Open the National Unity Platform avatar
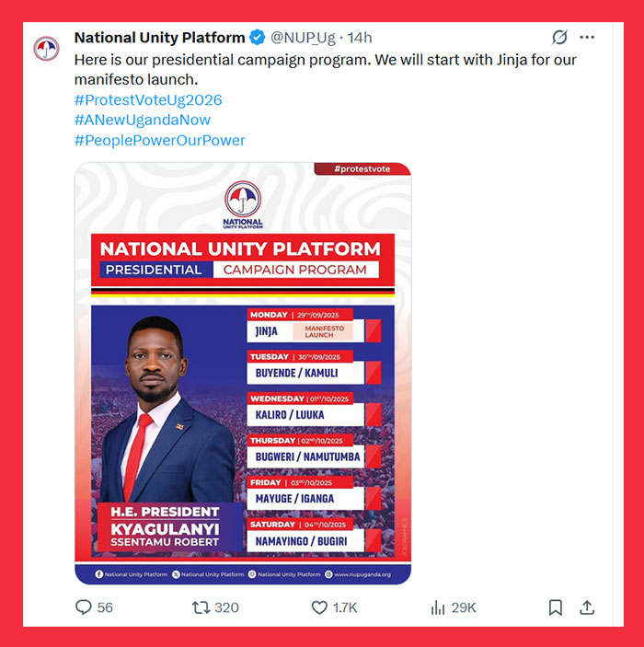The width and height of the screenshot is (644, 647). coord(46,48)
